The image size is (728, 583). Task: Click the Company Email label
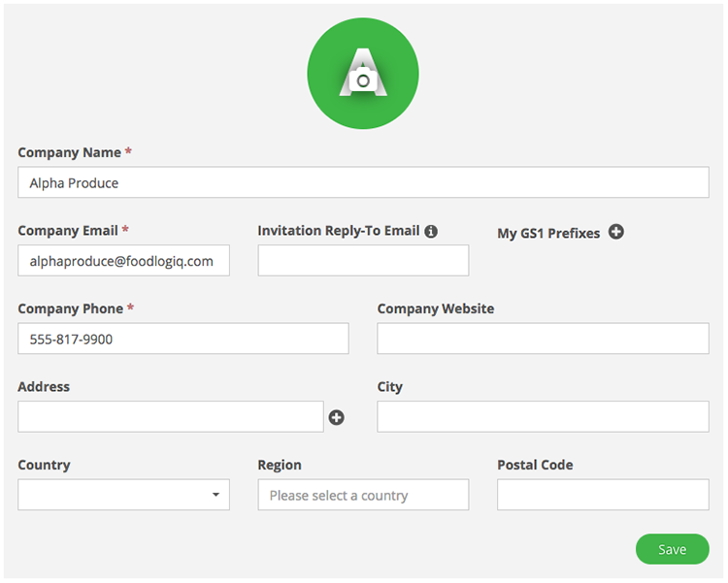pos(68,231)
